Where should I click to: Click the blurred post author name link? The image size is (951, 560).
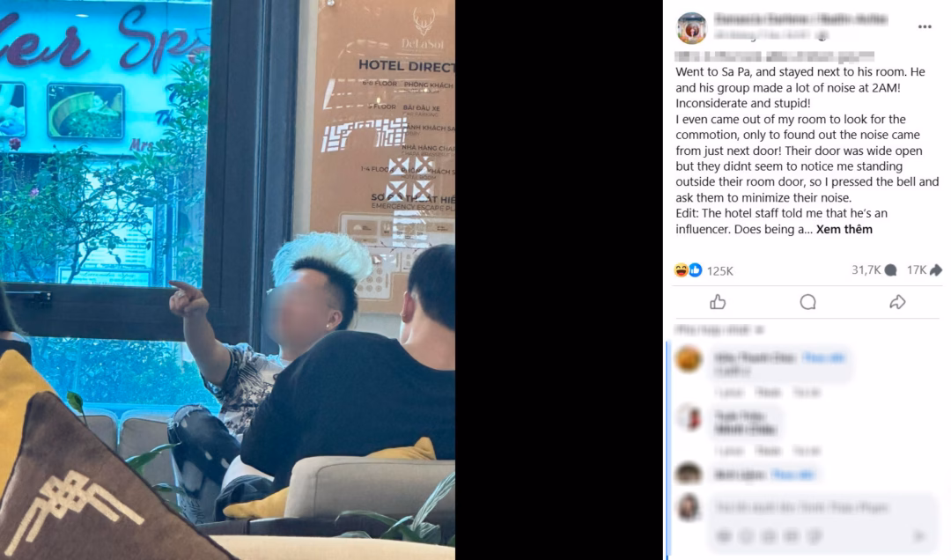(x=800, y=19)
